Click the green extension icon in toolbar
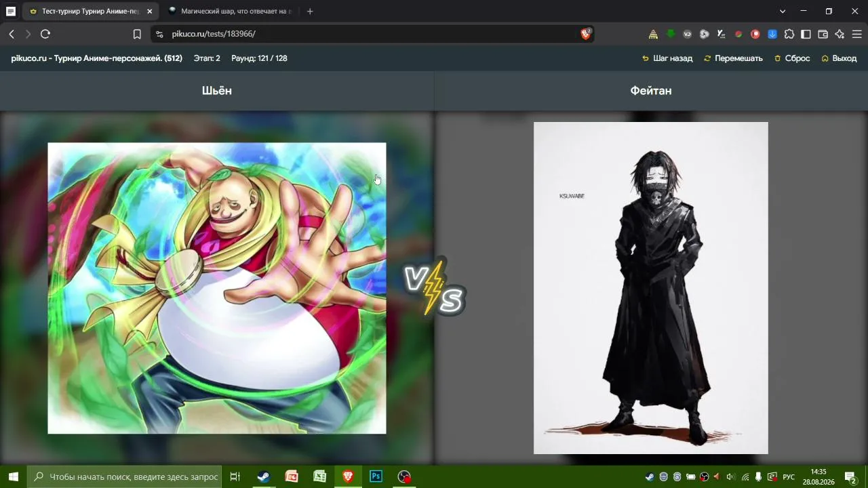Image resolution: width=868 pixels, height=488 pixels. tap(671, 34)
